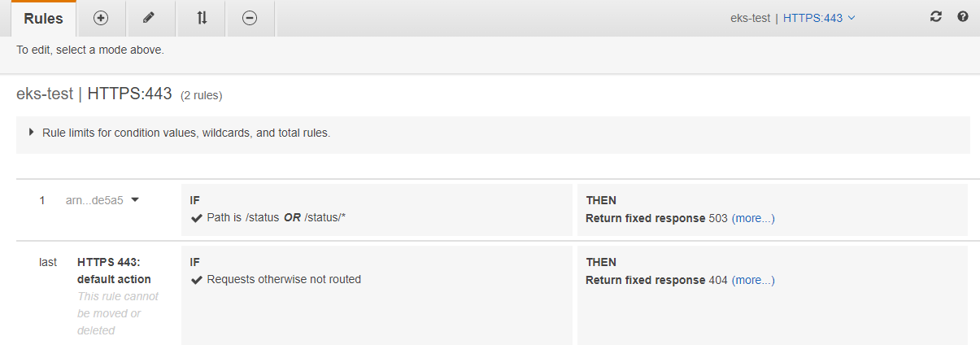Viewport: 980px width, 345px height.
Task: Open the help question mark icon
Action: click(963, 16)
